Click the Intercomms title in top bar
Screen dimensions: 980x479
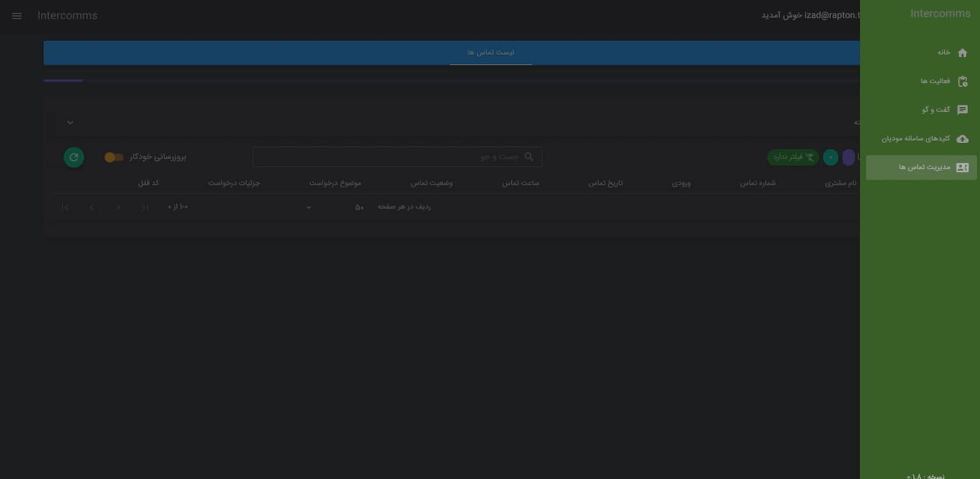point(67,16)
